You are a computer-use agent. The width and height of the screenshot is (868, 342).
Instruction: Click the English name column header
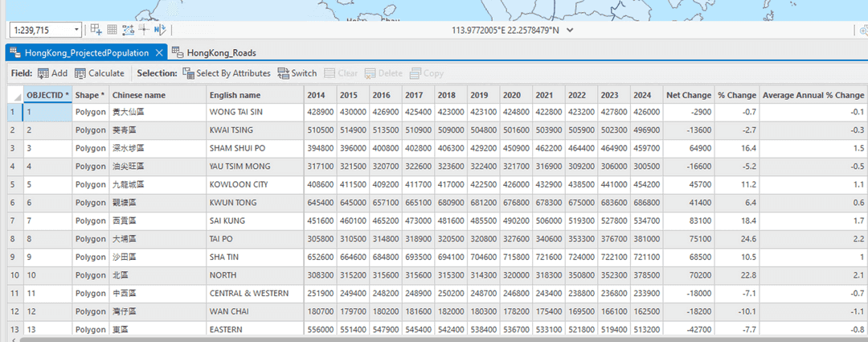[235, 95]
